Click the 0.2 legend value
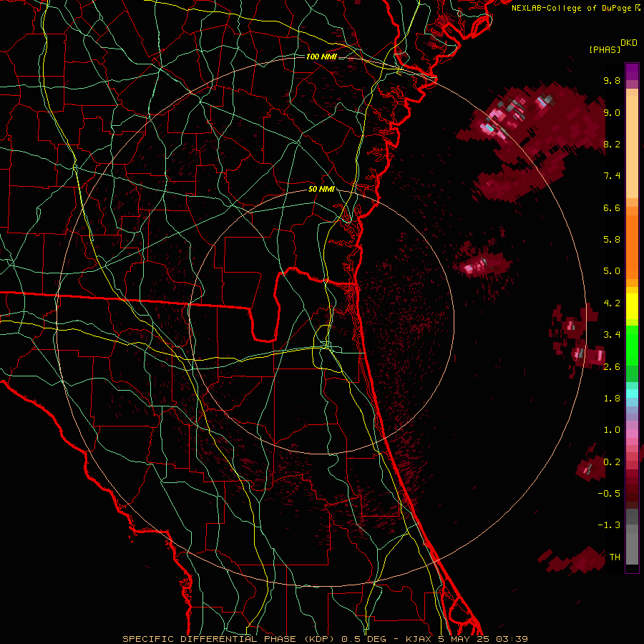 coord(612,462)
